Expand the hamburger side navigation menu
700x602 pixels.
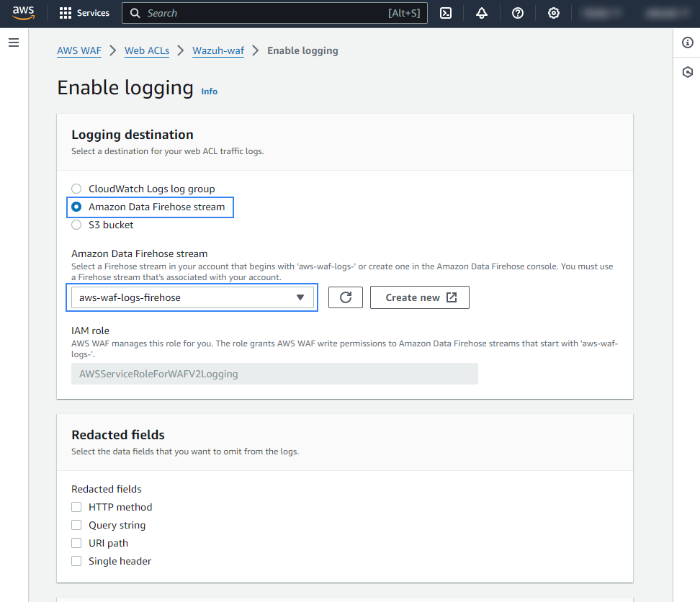(13, 43)
